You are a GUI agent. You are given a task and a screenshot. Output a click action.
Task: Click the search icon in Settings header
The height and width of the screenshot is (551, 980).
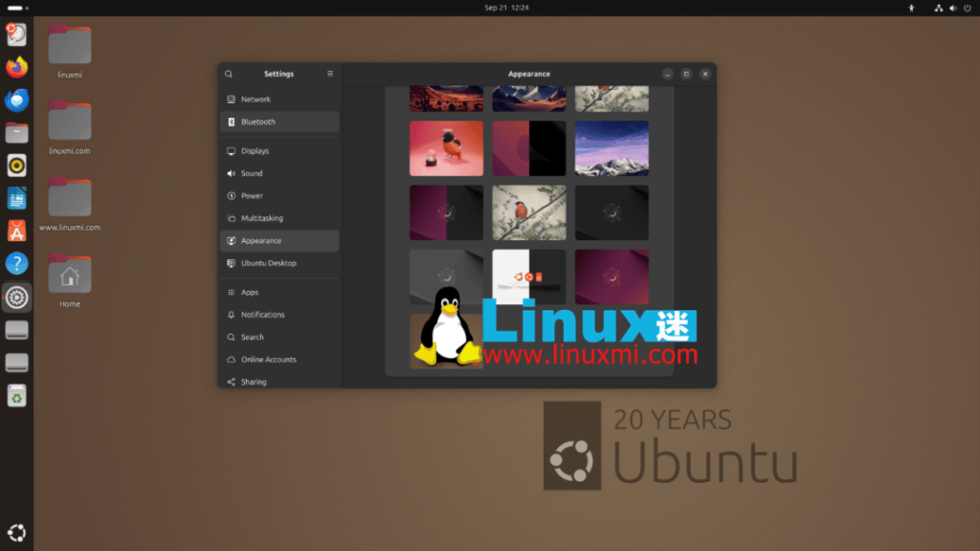[229, 74]
